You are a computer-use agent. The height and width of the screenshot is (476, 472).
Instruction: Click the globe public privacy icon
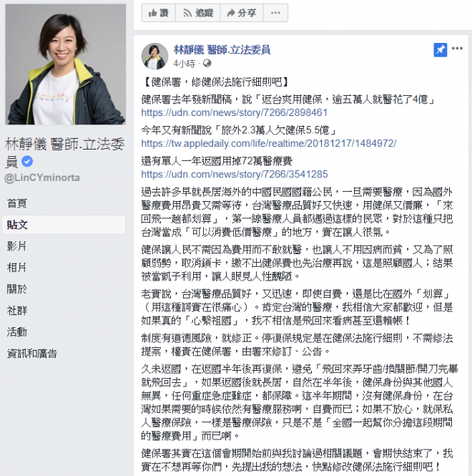tap(207, 64)
